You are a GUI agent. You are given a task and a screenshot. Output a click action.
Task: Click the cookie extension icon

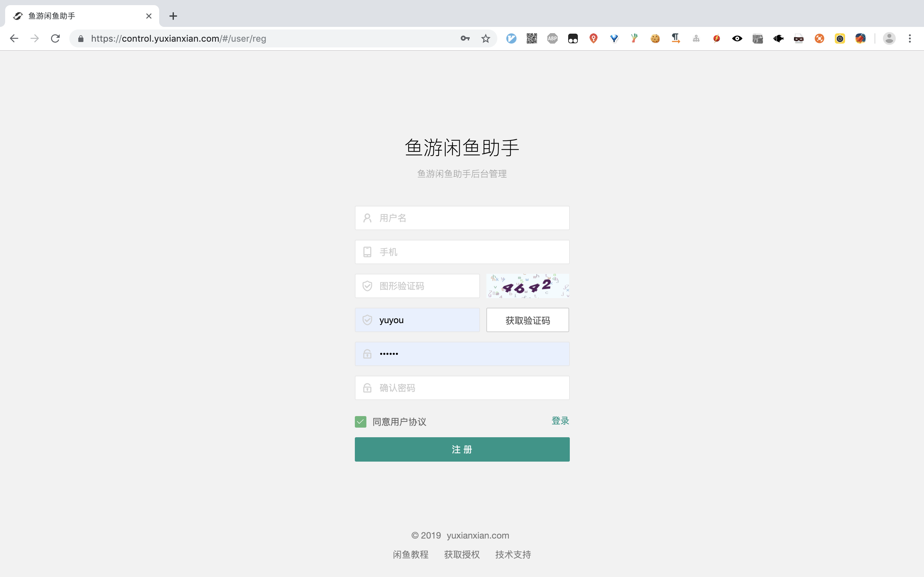pos(655,38)
